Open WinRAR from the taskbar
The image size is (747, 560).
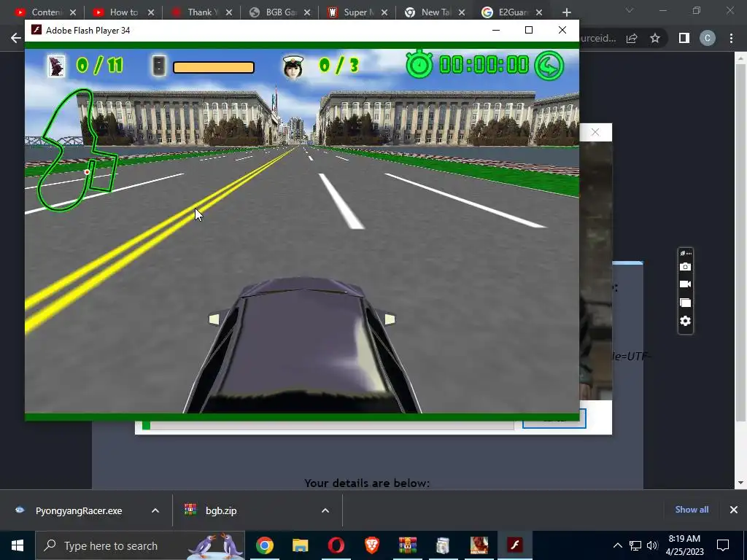click(407, 545)
